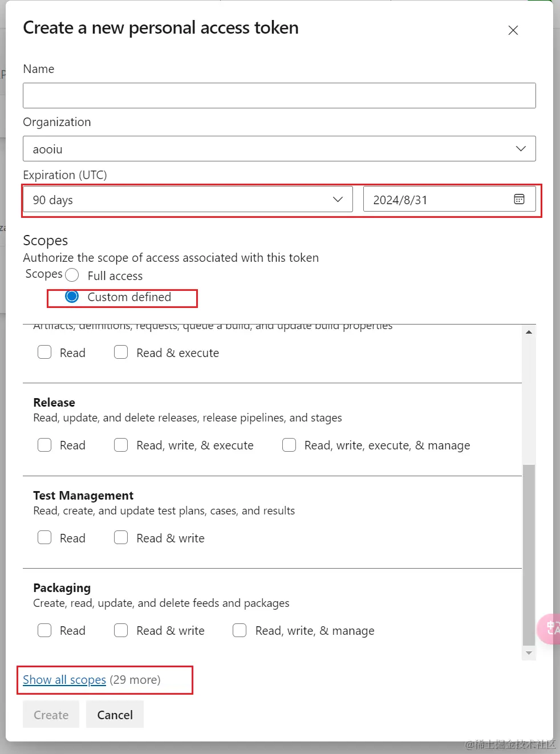Close the personal access token dialog
The width and height of the screenshot is (560, 754).
[x=513, y=30]
